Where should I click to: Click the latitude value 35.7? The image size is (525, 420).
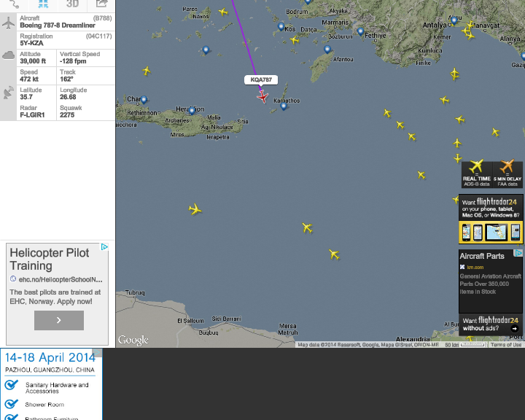point(26,97)
